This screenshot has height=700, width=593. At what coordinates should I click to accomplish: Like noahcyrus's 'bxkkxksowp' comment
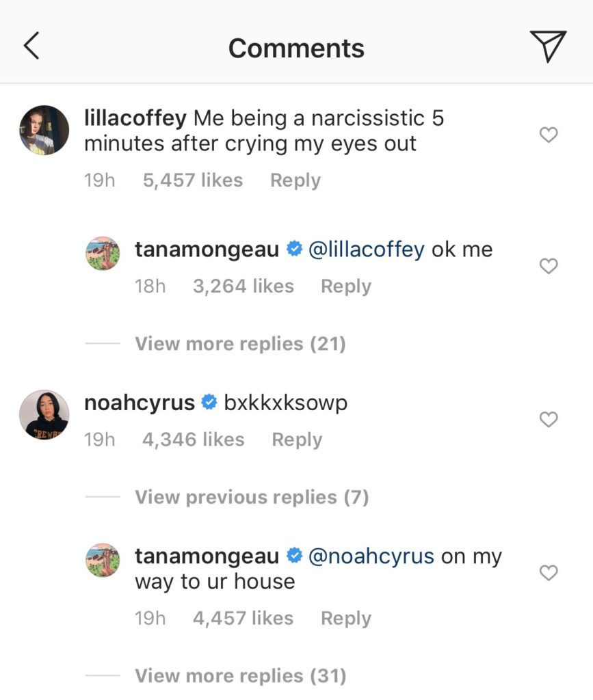(x=548, y=419)
